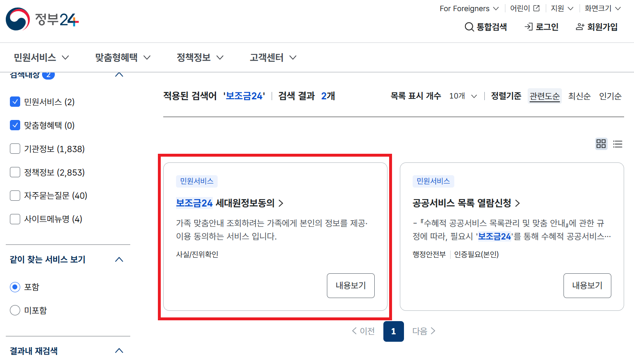Click the 민원서비스 tag on first card
The width and height of the screenshot is (634, 364).
197,181
